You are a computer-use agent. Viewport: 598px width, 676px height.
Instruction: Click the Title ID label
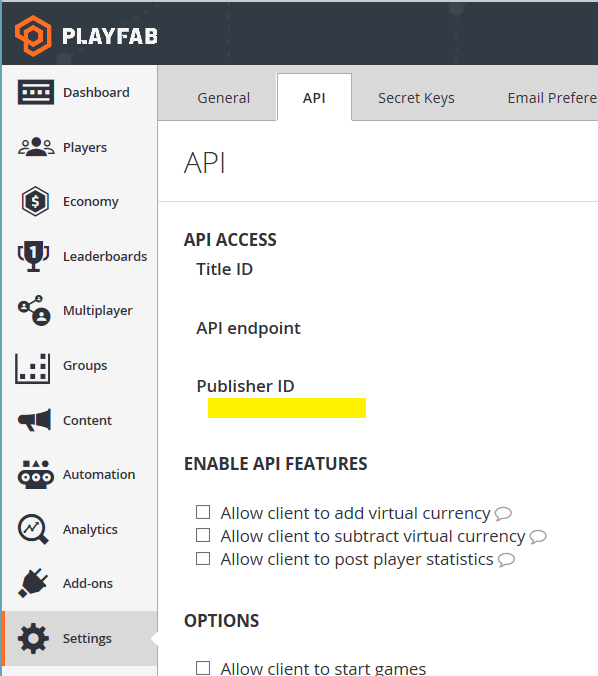click(x=224, y=269)
